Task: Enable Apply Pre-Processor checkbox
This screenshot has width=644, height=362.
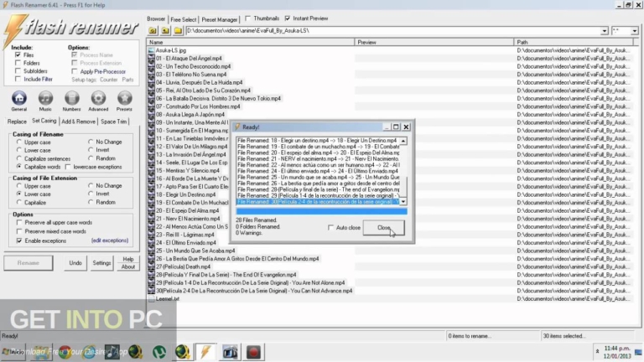Action: [x=75, y=71]
